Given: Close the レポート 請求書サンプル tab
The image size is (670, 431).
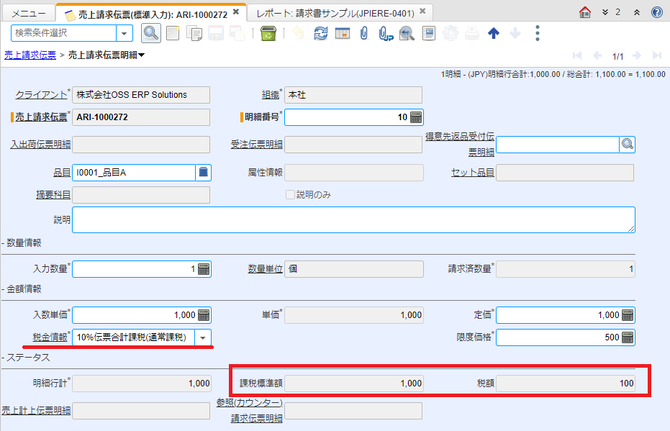Looking at the screenshot, I should click(423, 11).
